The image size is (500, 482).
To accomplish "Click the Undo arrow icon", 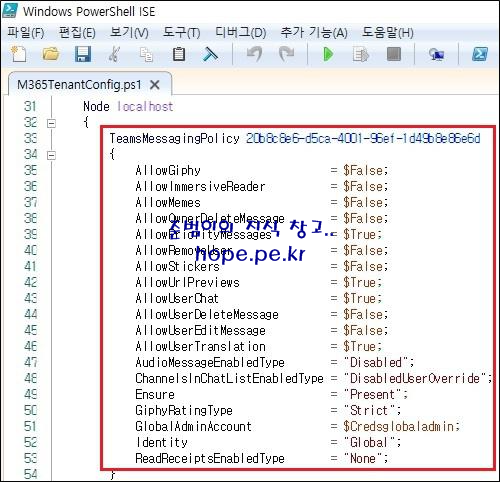I will tap(254, 54).
